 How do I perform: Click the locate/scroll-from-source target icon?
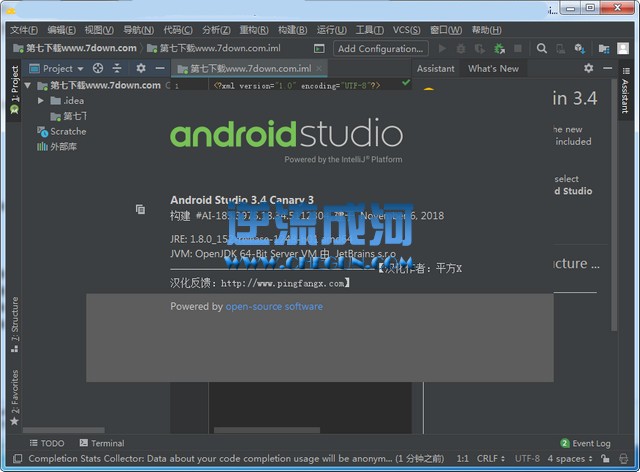(x=98, y=68)
